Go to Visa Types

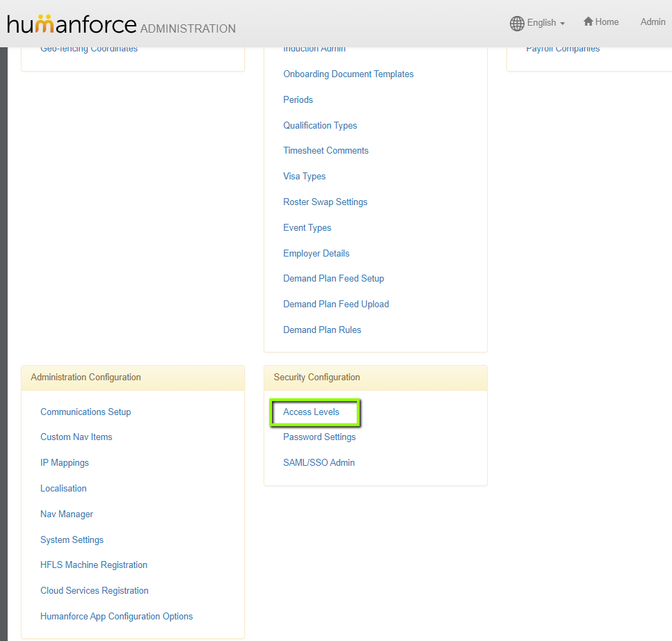click(304, 177)
